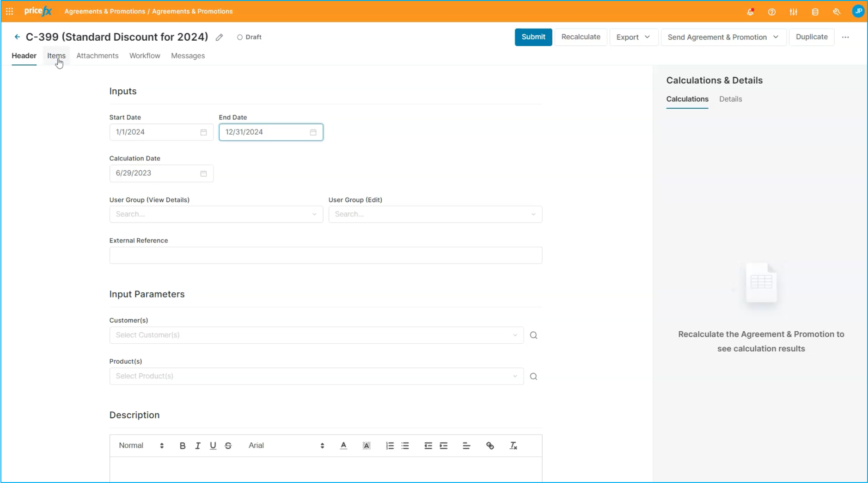Click into the External Reference field
Screen dimensions: 868x483
coord(325,255)
